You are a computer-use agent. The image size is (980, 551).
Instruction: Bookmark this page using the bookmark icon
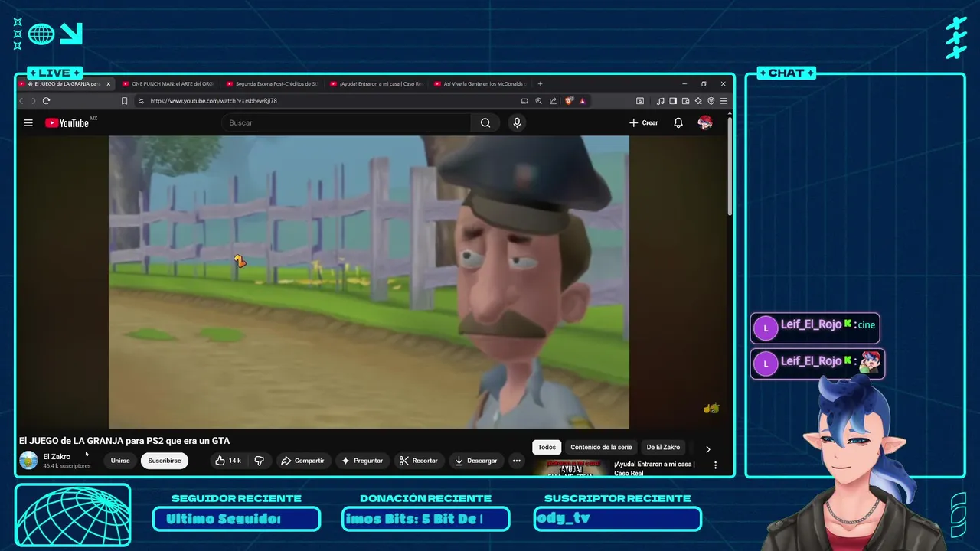[125, 101]
